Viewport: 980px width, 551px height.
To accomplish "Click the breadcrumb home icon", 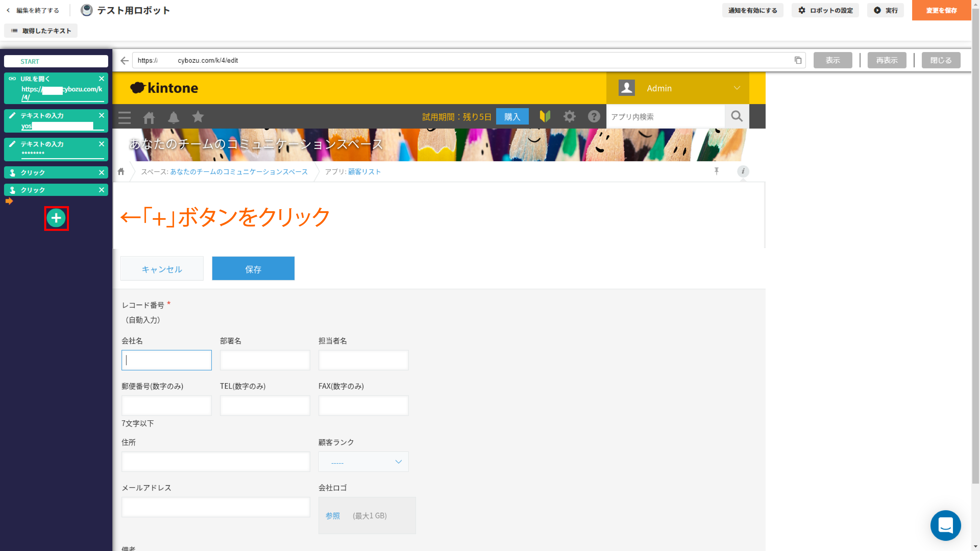I will [121, 172].
